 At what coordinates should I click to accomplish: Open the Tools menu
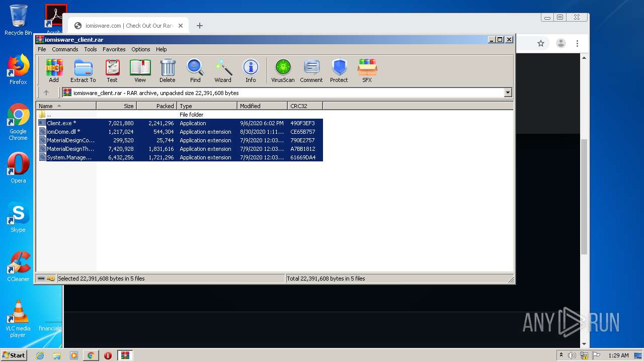coord(91,49)
